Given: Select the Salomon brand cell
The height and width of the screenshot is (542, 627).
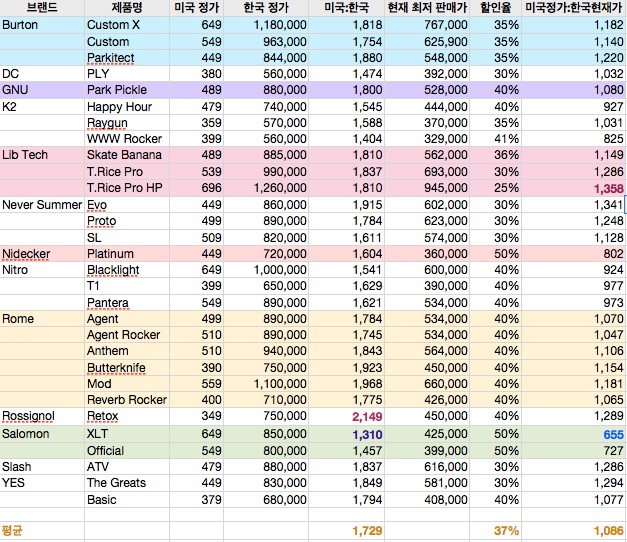Looking at the screenshot, I should [x=42, y=434].
